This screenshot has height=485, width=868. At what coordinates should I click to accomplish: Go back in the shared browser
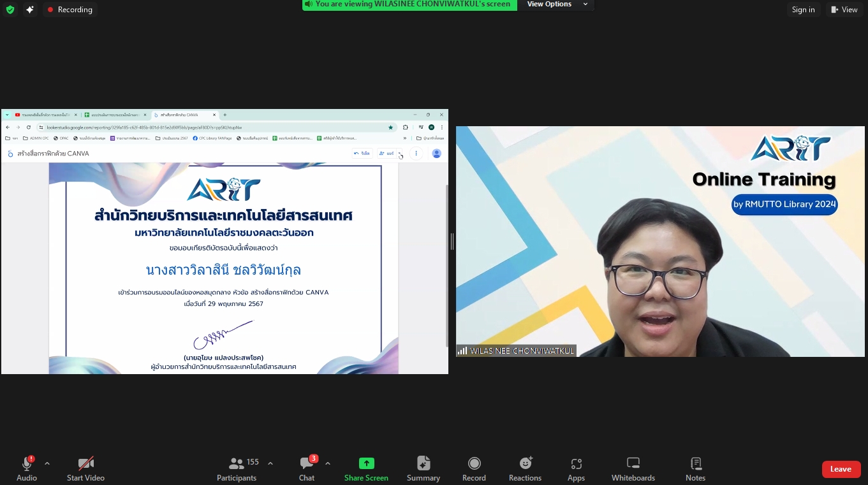pos(8,127)
